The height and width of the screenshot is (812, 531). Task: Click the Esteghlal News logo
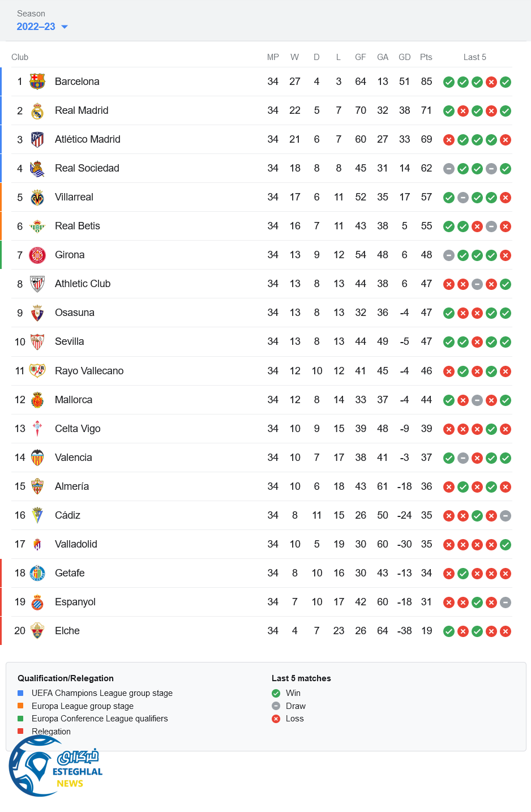click(55, 766)
